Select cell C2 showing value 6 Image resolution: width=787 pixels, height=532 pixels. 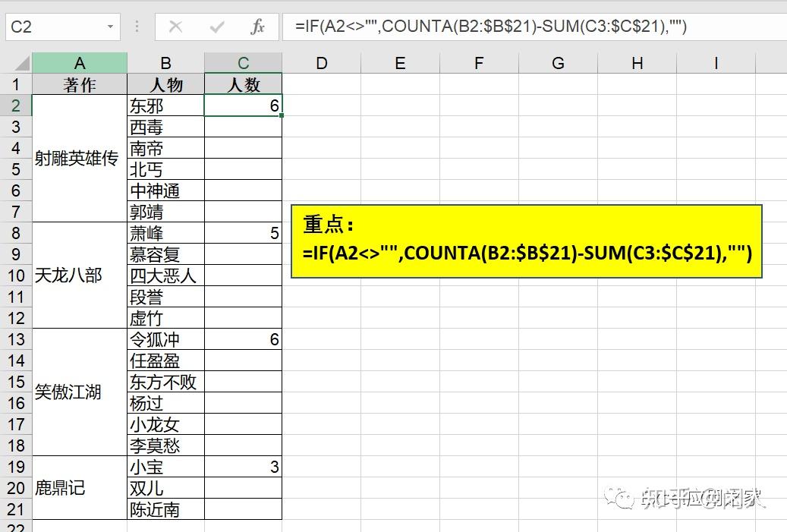(244, 105)
